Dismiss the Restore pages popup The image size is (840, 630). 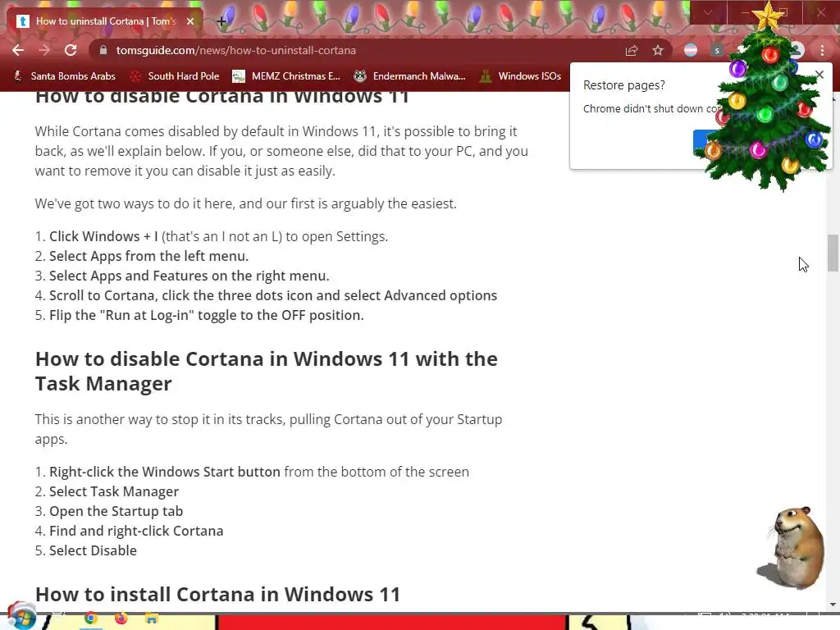(x=819, y=75)
